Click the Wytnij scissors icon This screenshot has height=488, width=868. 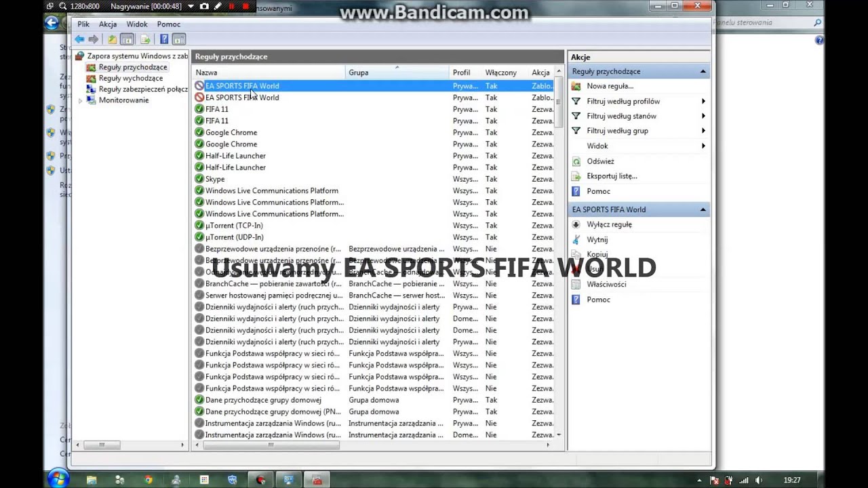tap(576, 239)
